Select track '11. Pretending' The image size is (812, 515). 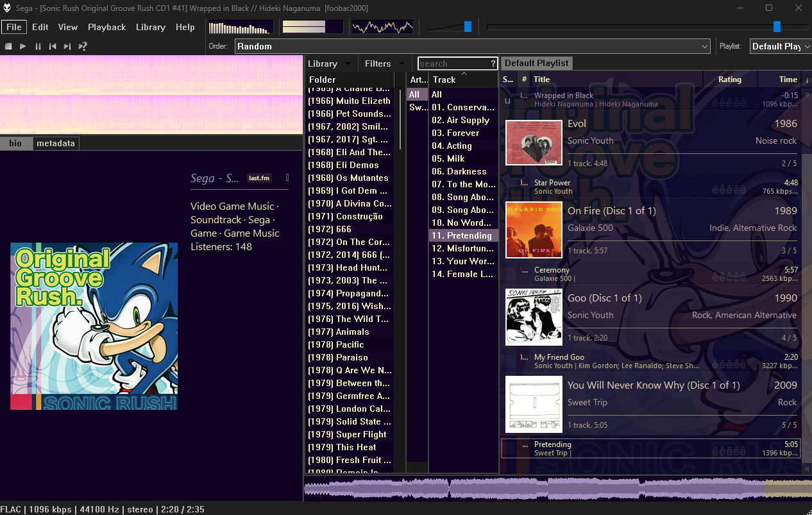coord(463,235)
